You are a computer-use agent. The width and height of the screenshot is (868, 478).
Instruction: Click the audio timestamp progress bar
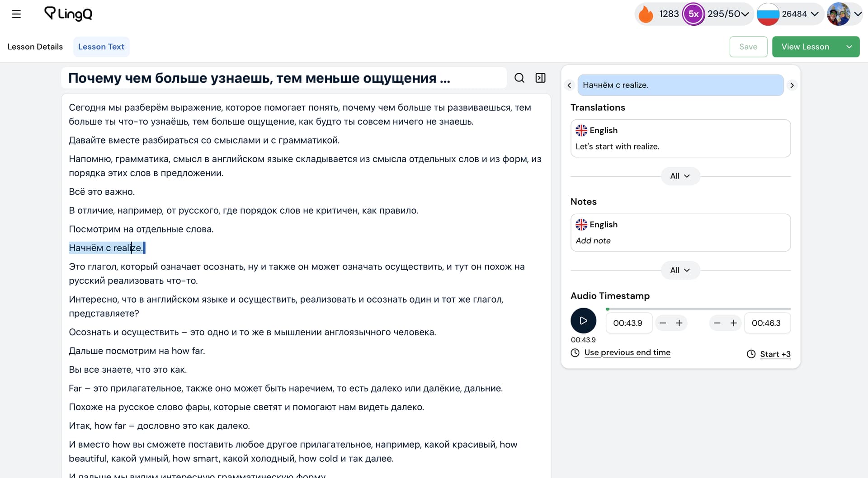coord(698,309)
